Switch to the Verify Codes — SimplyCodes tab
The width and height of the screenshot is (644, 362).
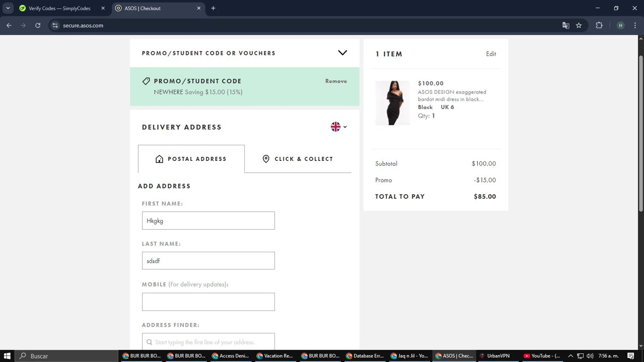(59, 8)
